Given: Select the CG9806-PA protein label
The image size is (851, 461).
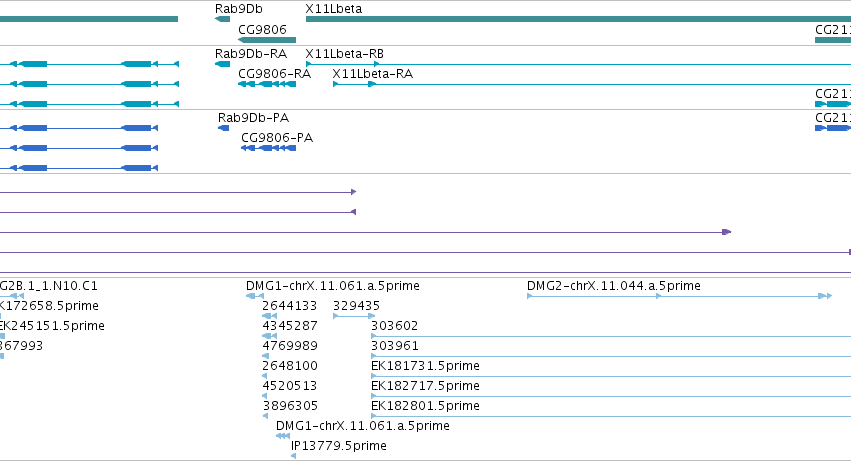Looking at the screenshot, I should [277, 138].
